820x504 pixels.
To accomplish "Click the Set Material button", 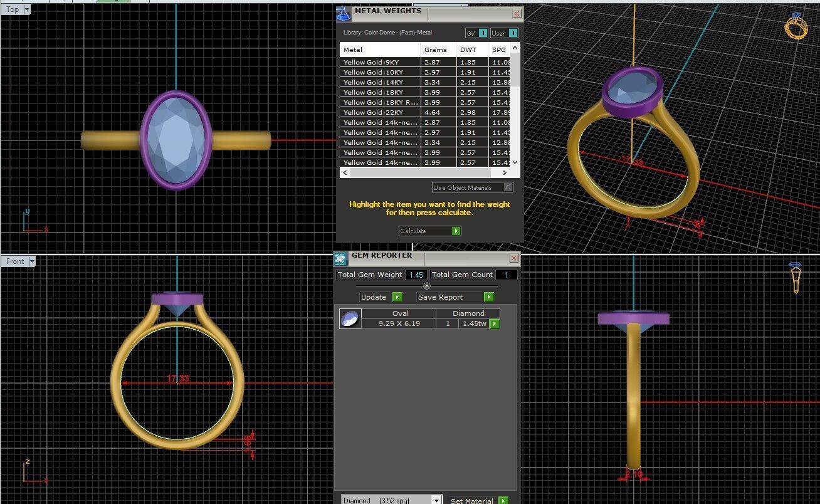I will (478, 500).
